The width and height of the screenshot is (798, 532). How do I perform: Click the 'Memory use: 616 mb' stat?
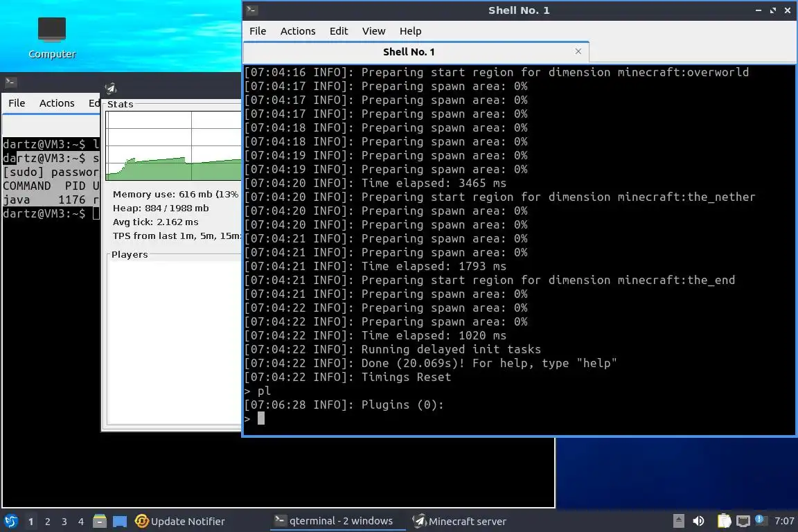175,195
